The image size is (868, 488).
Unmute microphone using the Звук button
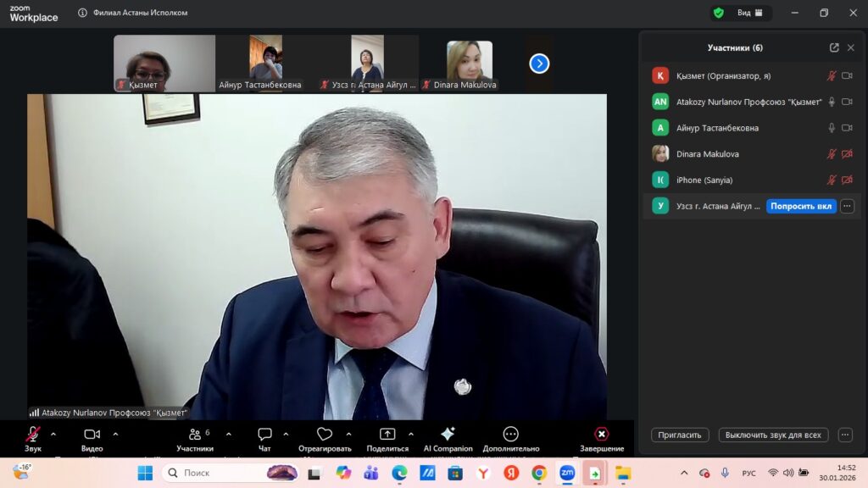[x=33, y=435]
